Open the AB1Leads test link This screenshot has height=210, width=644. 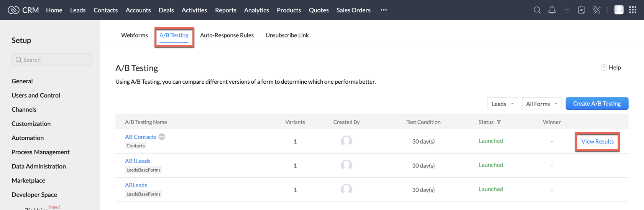pyautogui.click(x=137, y=161)
